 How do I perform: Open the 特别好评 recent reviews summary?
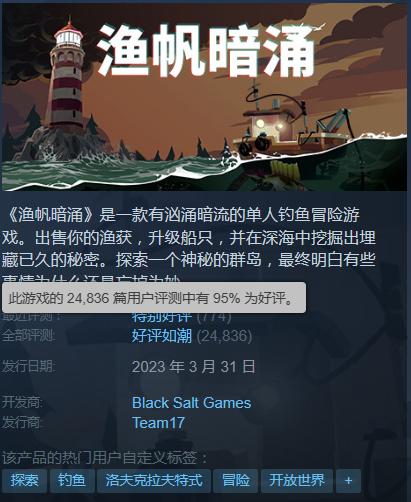[162, 317]
